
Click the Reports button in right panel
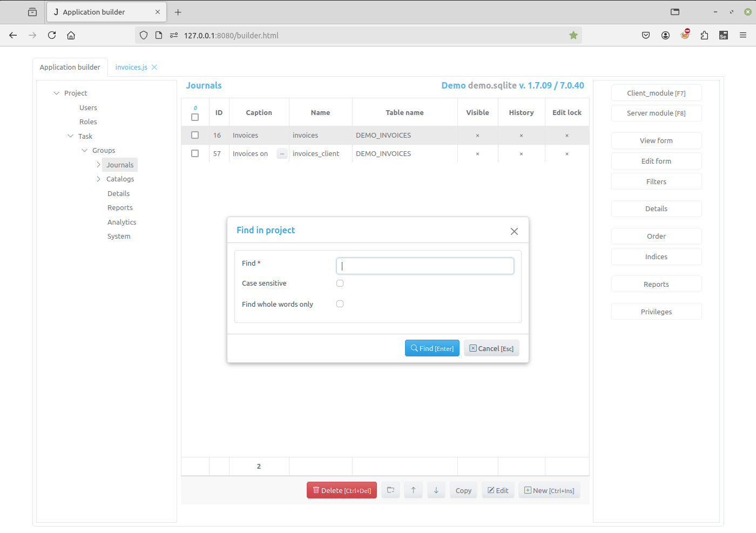click(656, 284)
